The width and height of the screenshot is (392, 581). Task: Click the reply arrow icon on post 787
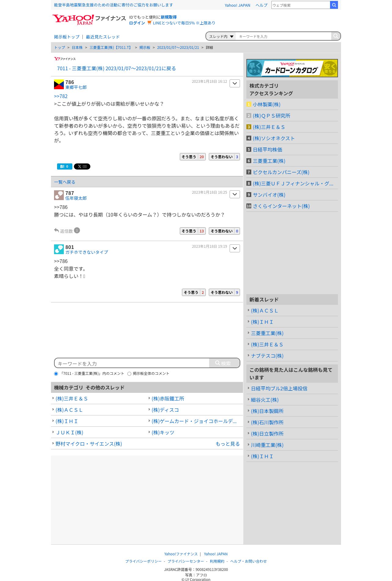coord(56,230)
